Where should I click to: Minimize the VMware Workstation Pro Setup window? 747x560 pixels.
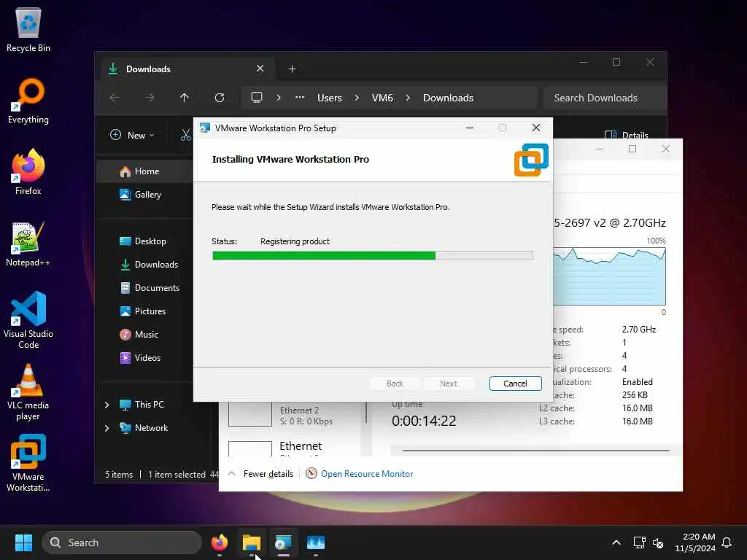point(469,128)
